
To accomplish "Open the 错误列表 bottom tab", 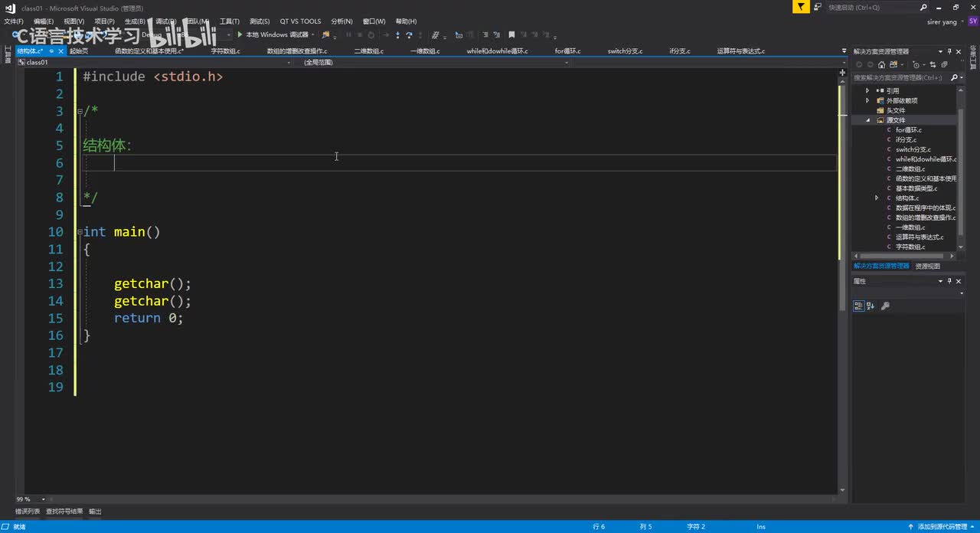I will click(28, 511).
